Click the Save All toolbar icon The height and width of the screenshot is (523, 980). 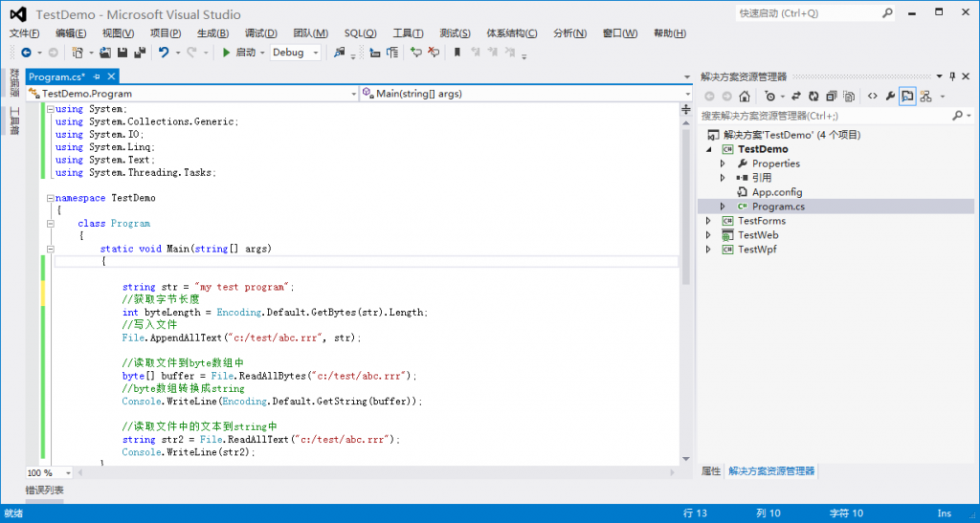[x=139, y=53]
